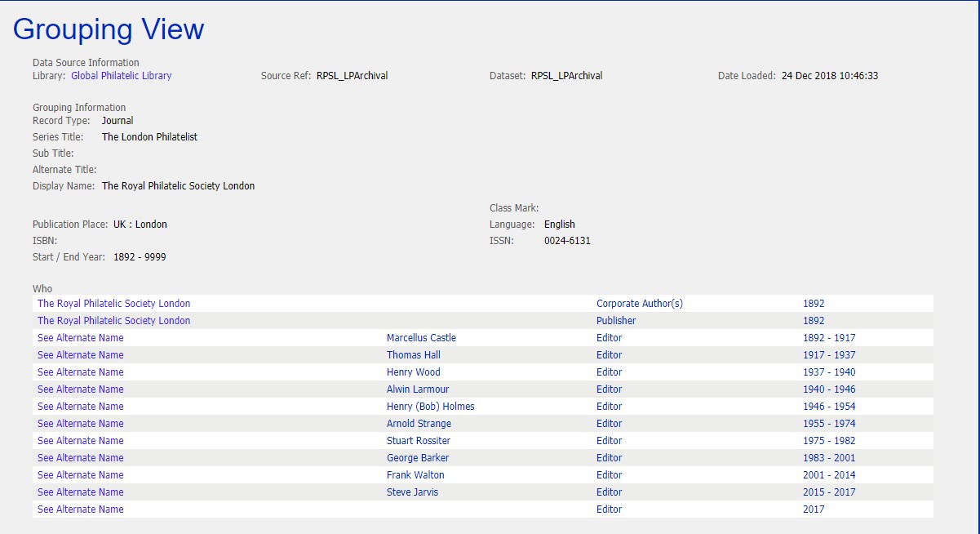This screenshot has height=534, width=980.
Task: Click the Display Name value Royal Philatelic Society London
Action: click(179, 186)
